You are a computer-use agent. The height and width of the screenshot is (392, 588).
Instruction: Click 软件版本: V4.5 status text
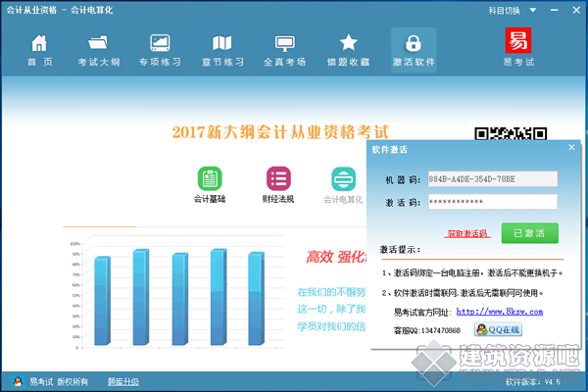click(533, 382)
